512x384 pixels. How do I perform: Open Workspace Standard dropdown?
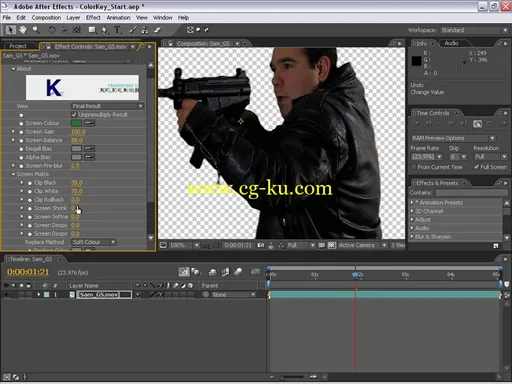pos(474,30)
